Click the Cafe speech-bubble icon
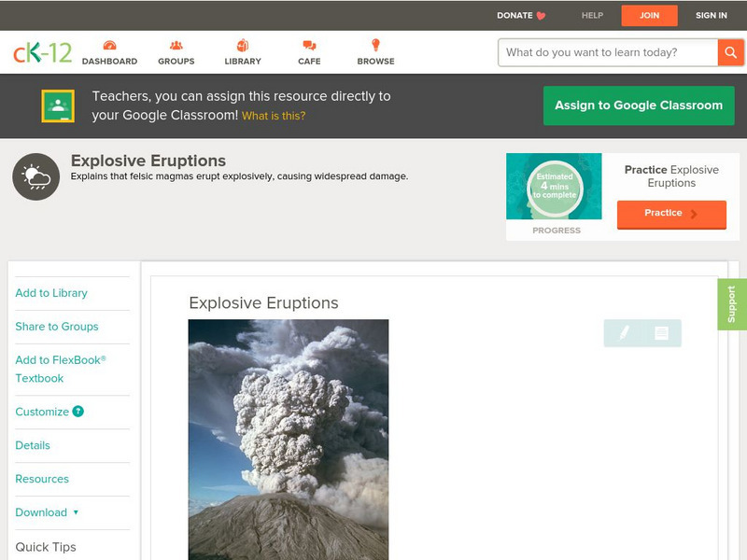The height and width of the screenshot is (560, 747). 308,43
